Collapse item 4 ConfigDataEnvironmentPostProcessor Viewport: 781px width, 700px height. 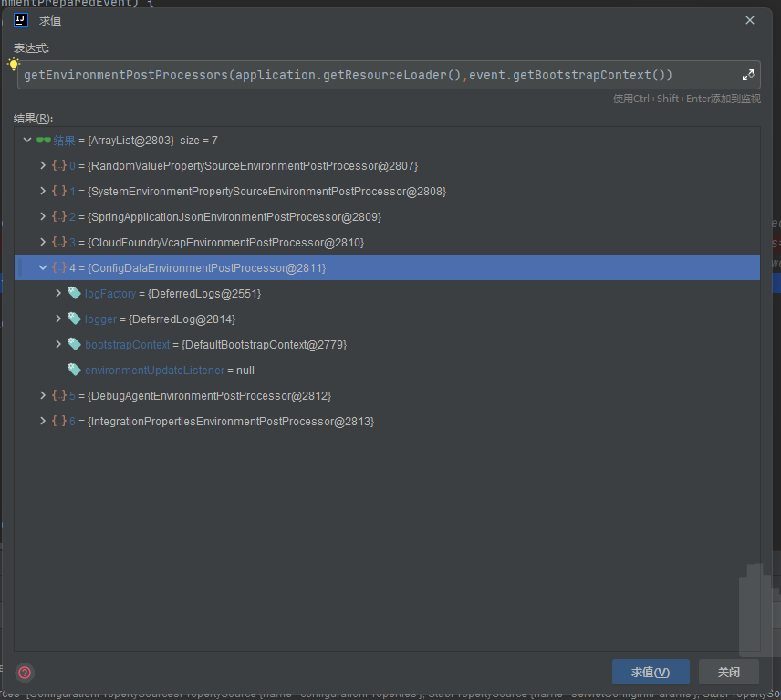(42, 267)
